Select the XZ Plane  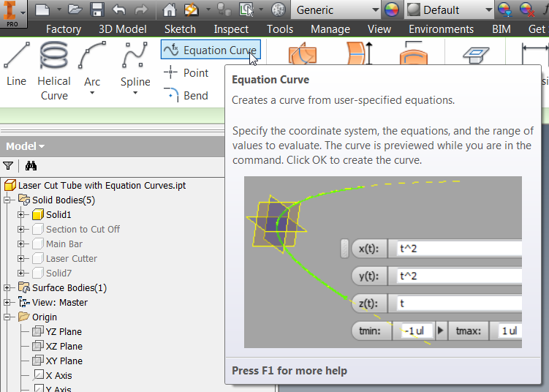click(58, 346)
